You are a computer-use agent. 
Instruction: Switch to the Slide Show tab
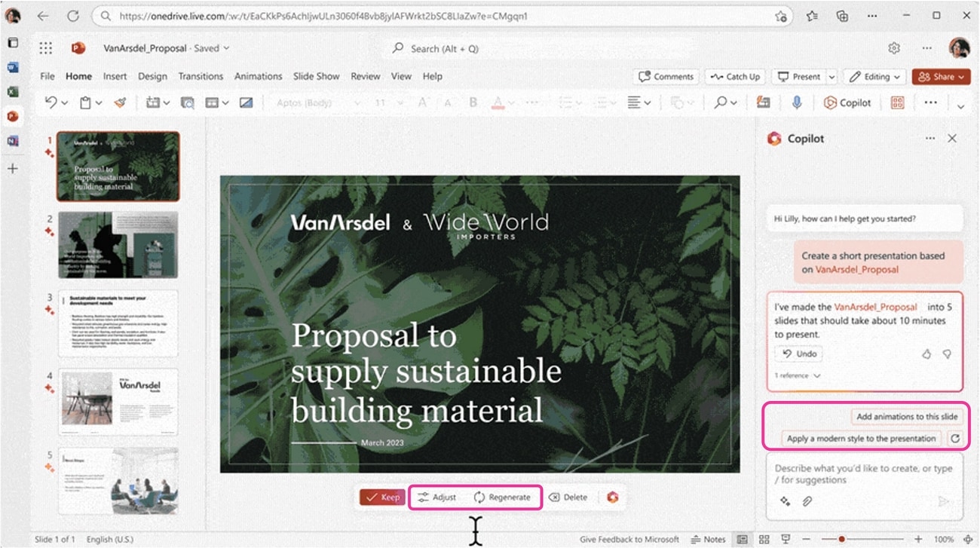pos(317,76)
